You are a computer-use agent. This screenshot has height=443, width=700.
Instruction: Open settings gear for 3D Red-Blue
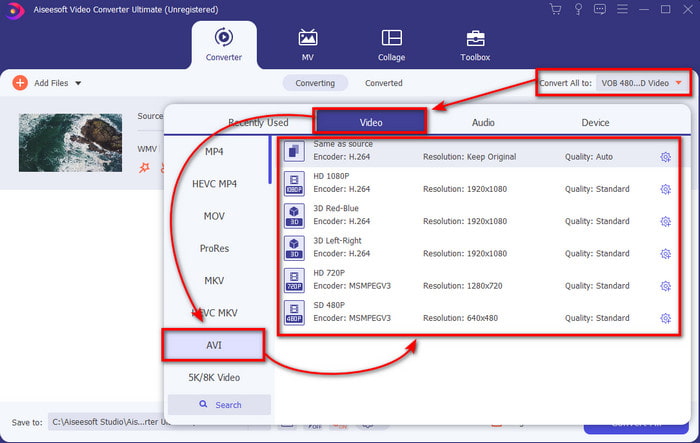pyautogui.click(x=665, y=222)
